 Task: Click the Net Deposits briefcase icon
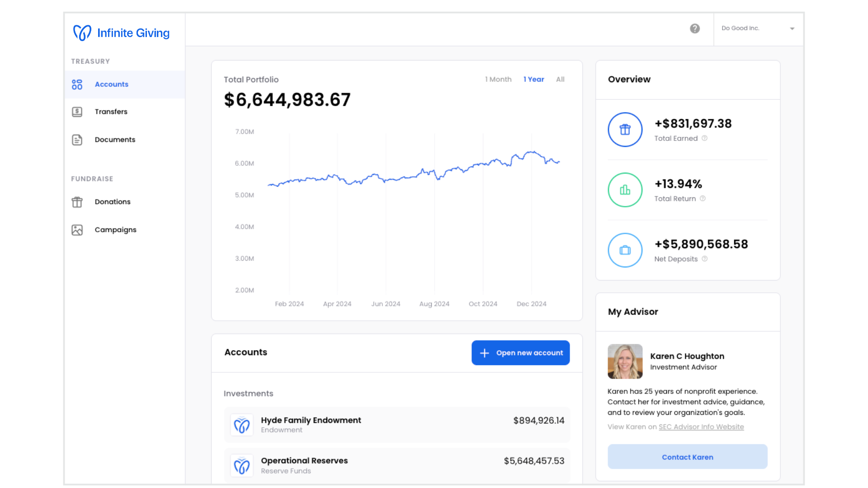(625, 250)
